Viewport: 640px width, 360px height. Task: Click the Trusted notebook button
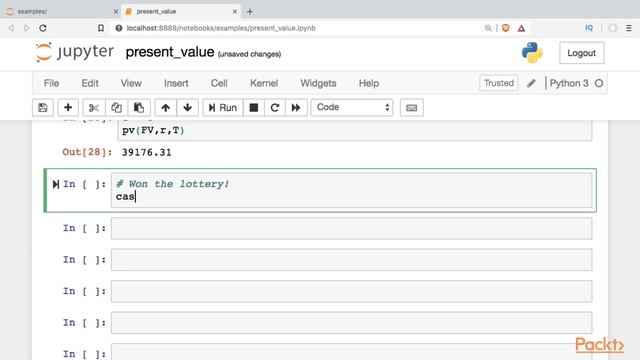tap(499, 83)
